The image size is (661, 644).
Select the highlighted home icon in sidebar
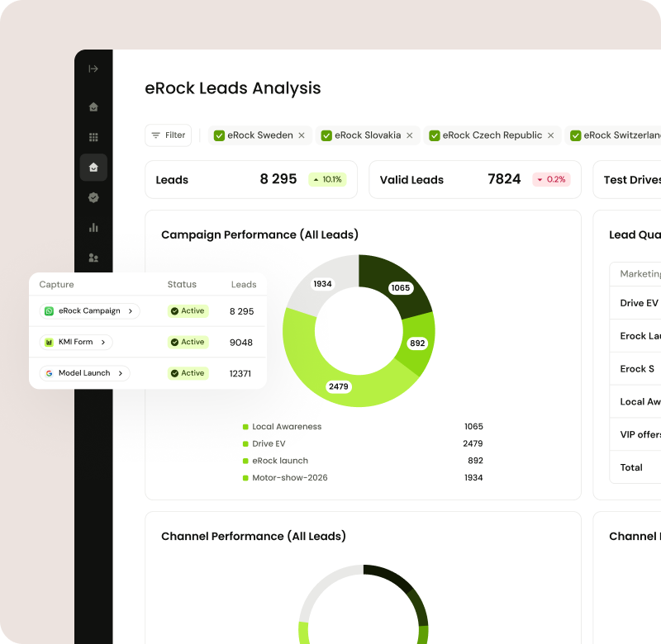93,168
